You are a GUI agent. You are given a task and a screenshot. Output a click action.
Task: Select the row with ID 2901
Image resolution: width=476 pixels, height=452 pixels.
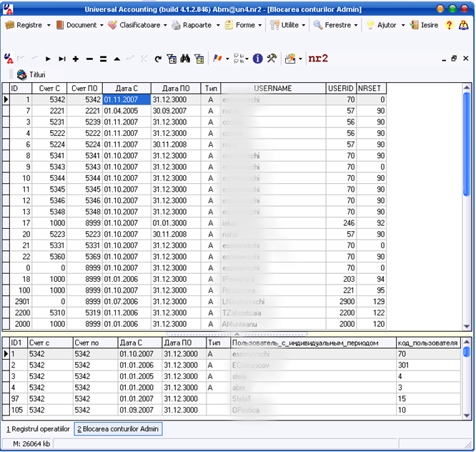(194, 301)
